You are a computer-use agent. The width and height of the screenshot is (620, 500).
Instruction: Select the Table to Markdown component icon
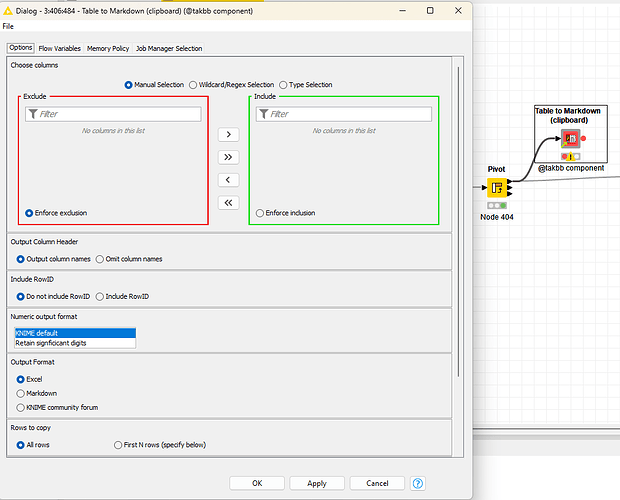(x=571, y=138)
